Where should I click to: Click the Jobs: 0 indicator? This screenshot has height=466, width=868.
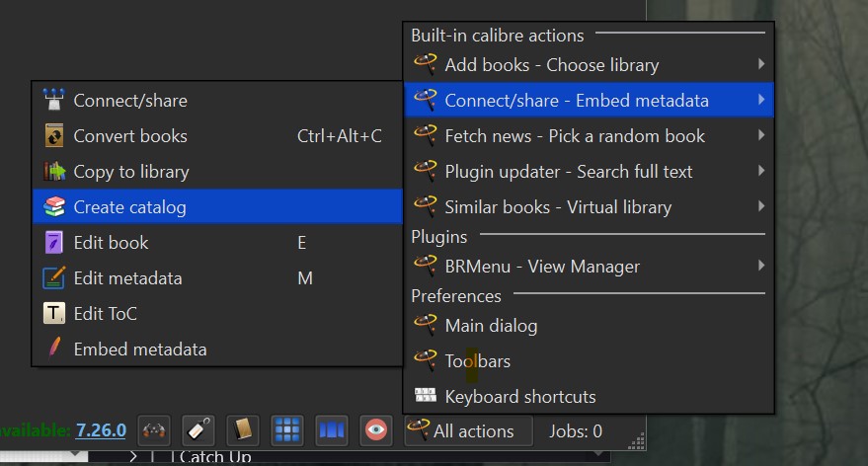tap(576, 431)
